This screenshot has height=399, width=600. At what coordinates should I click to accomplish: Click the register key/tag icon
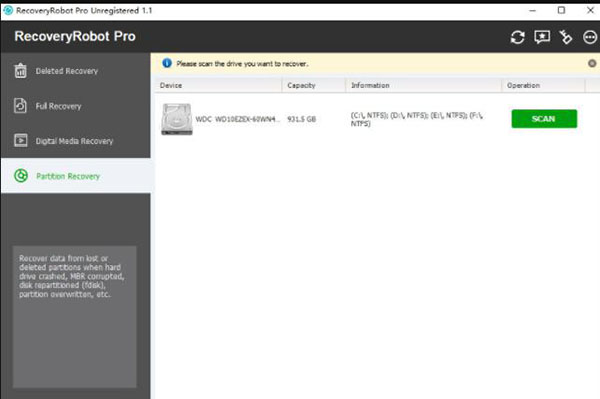point(566,37)
